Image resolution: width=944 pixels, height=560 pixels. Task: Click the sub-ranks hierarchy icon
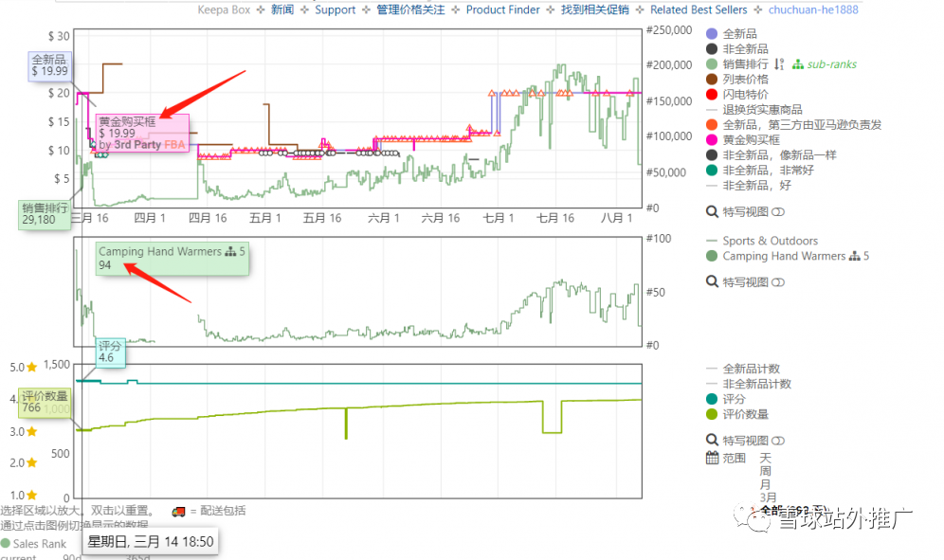pos(798,64)
